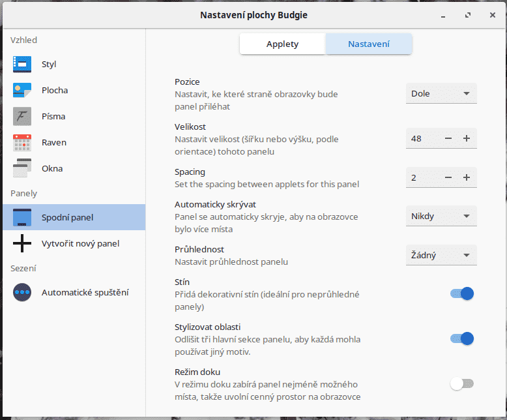
Task: Select the Písma fonts icon
Action: [x=22, y=116]
